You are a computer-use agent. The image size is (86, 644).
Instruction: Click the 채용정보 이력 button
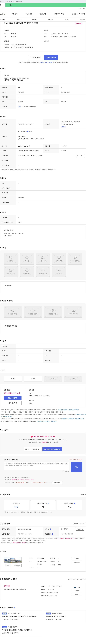click(77, 562)
